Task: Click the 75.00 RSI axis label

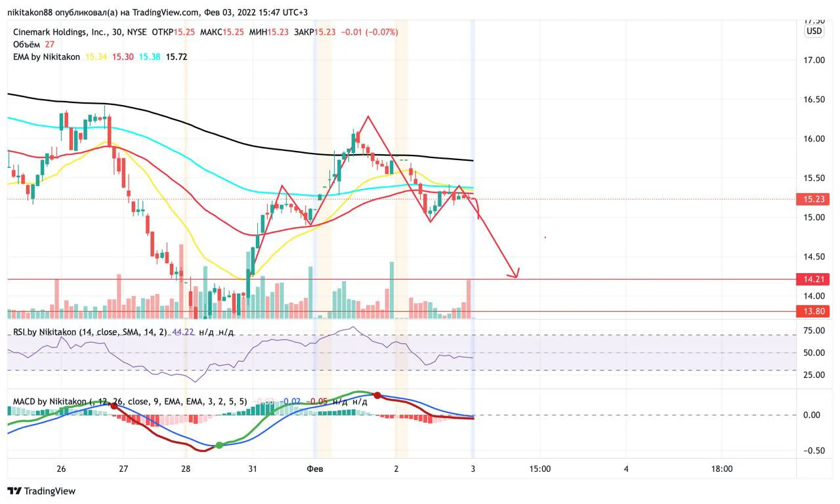Action: click(814, 331)
